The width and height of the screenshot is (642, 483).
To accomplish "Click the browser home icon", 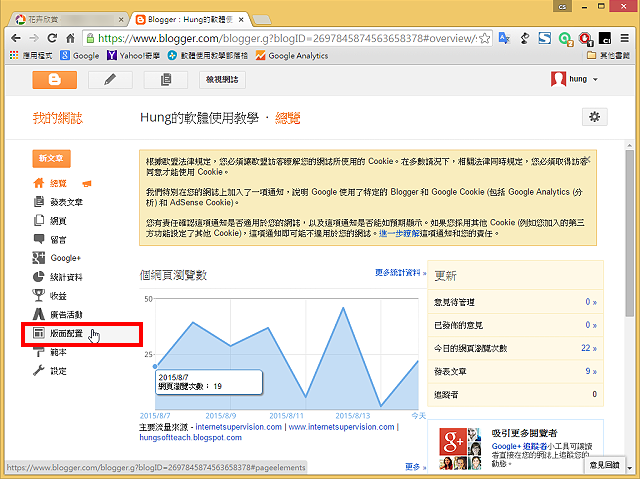I will (x=70, y=38).
